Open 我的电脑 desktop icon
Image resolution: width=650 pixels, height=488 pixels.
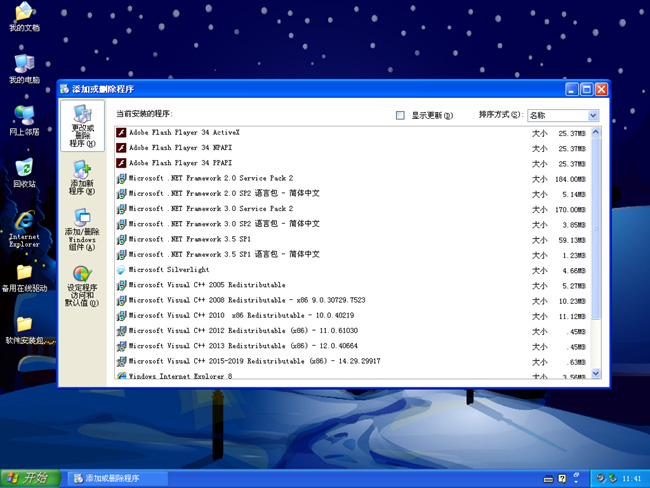tap(24, 69)
